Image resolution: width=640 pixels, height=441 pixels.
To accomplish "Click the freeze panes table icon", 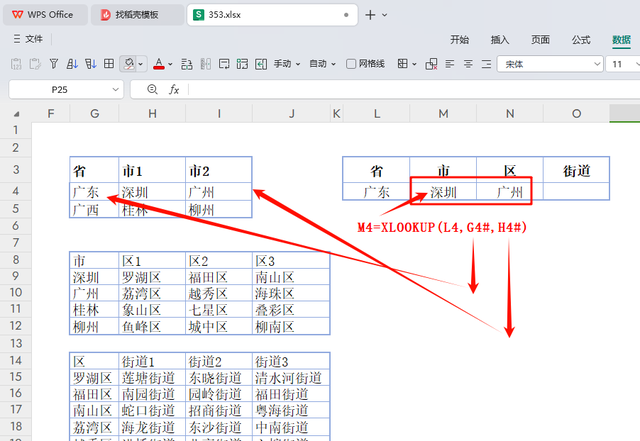I will click(242, 64).
